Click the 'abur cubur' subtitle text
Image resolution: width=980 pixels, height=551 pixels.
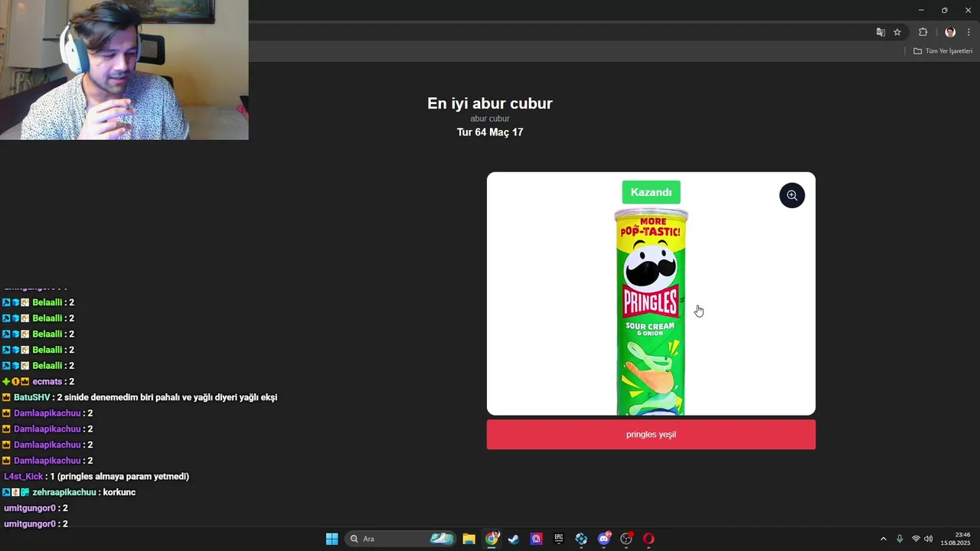490,119
